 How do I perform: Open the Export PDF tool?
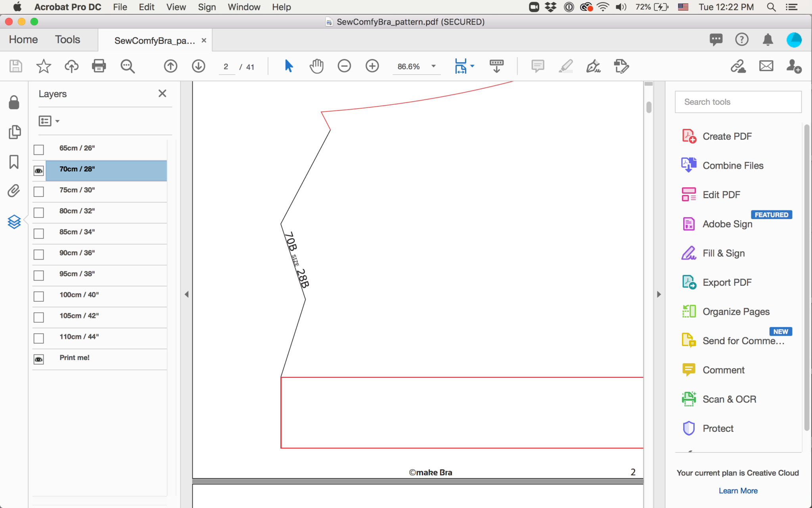pyautogui.click(x=727, y=283)
